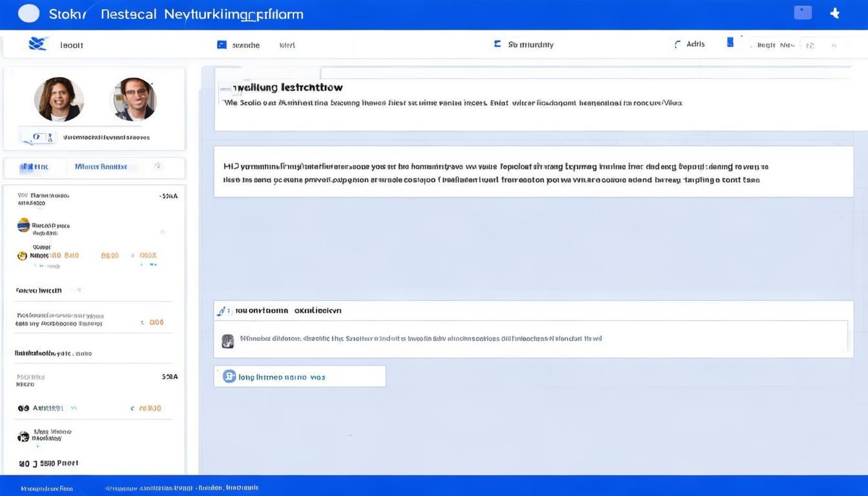This screenshot has width=868, height=496.
Task: Click the blue bird logo under title bar
Action: pyautogui.click(x=38, y=44)
